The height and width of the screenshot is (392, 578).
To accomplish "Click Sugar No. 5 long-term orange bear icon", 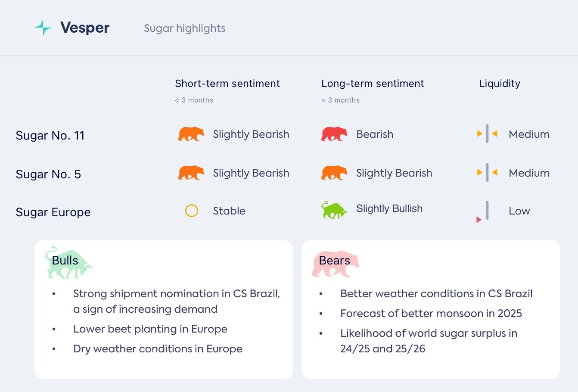I will coord(334,173).
